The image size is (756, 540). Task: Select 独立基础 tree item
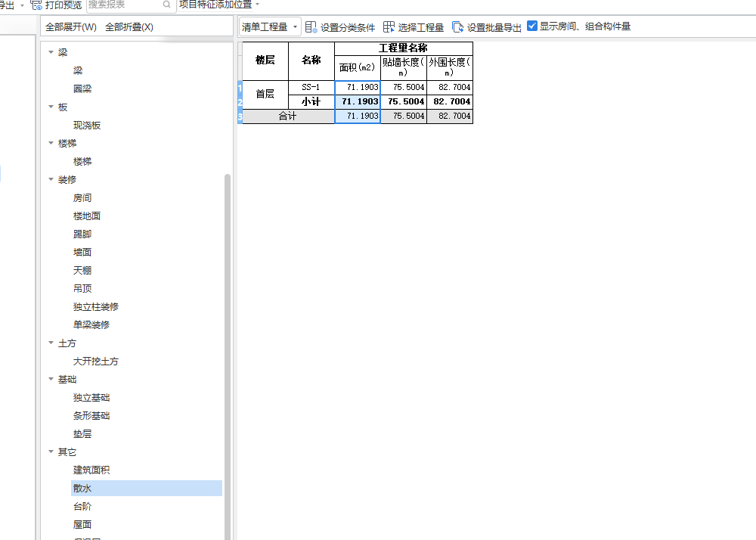click(91, 397)
